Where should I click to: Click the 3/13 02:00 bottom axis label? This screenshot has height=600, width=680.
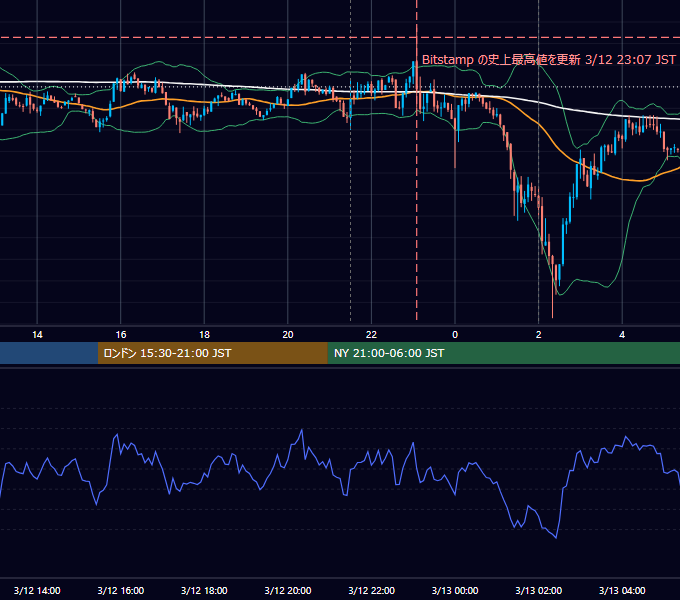pos(539,590)
